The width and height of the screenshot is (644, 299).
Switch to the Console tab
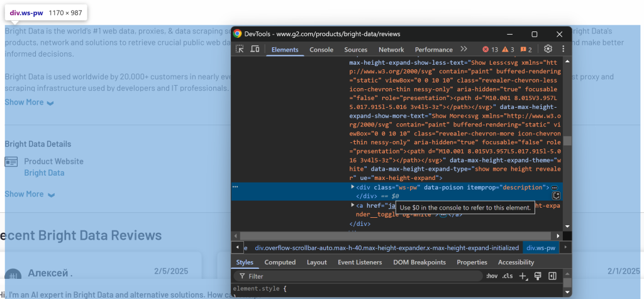pyautogui.click(x=321, y=50)
